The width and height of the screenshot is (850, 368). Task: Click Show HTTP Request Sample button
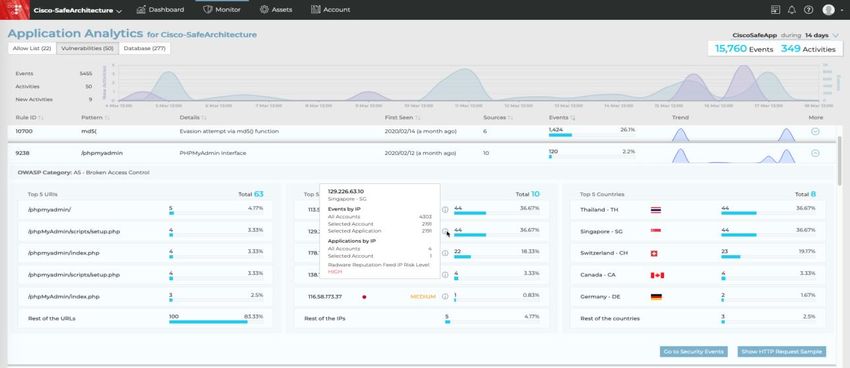[x=782, y=352]
